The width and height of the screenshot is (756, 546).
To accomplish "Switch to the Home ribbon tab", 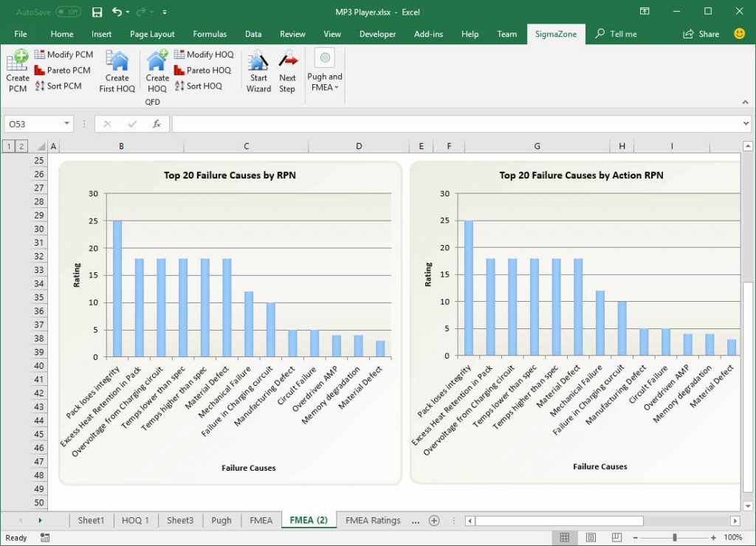I will point(62,34).
